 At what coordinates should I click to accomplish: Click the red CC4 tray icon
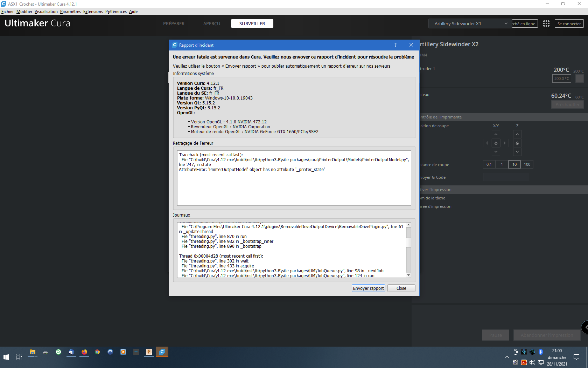click(524, 362)
